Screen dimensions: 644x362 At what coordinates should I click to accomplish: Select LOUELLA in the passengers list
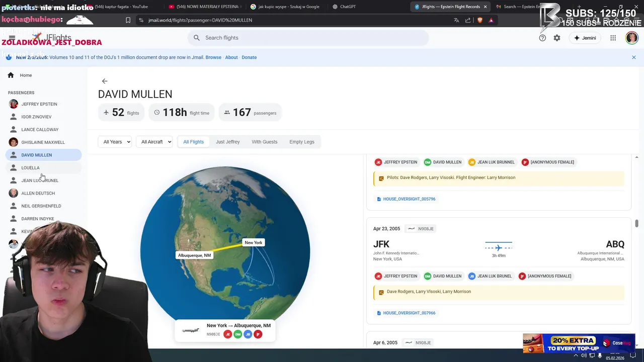[44, 168]
